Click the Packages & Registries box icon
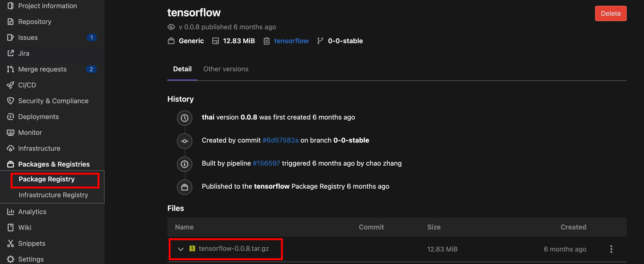The height and width of the screenshot is (264, 644). [10, 164]
